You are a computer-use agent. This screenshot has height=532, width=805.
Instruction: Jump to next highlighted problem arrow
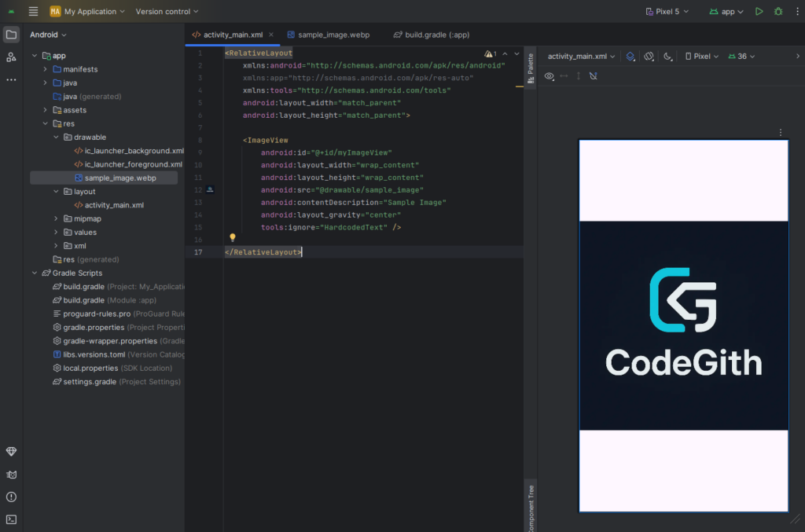pyautogui.click(x=517, y=53)
